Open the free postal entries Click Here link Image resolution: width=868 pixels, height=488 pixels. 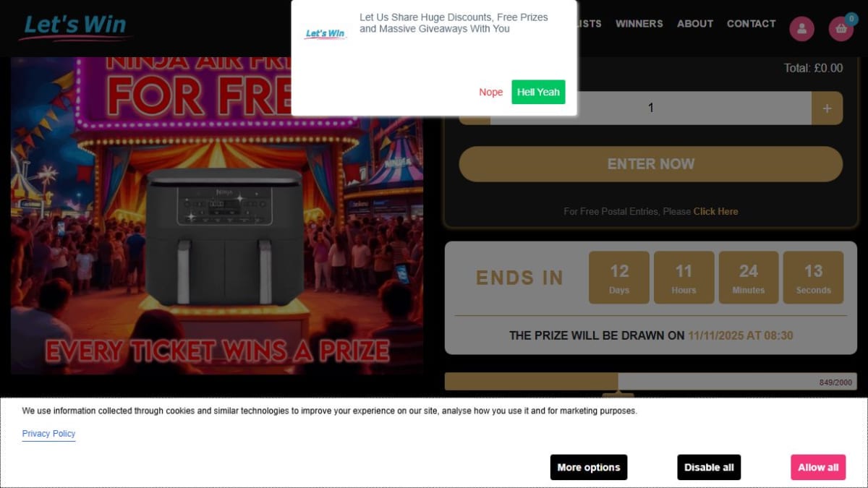(715, 212)
